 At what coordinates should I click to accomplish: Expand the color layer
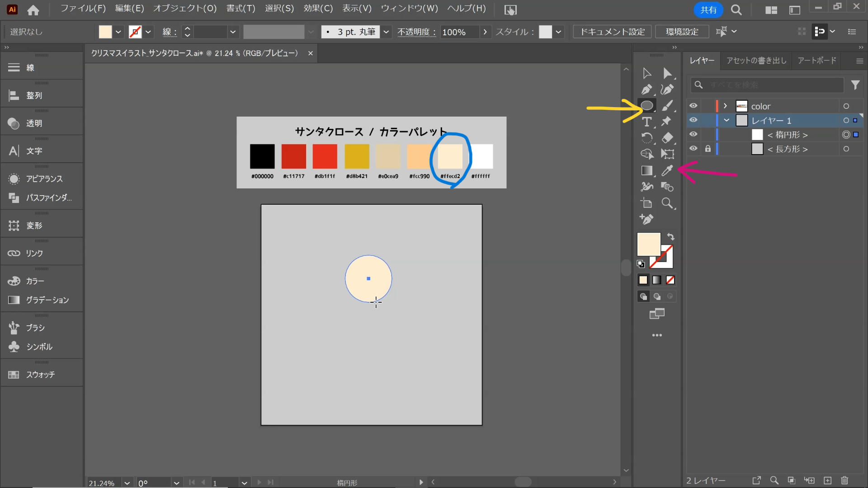pos(725,105)
